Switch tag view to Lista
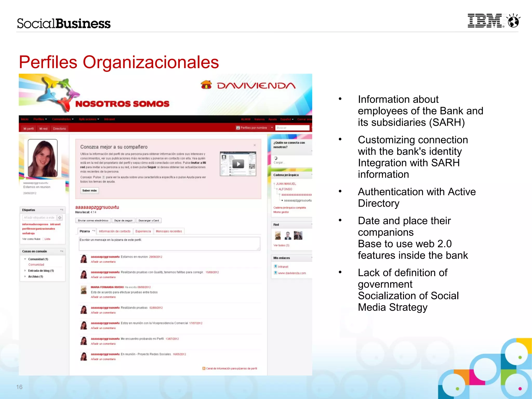Viewport: 532px width, 399px height. 47,239
